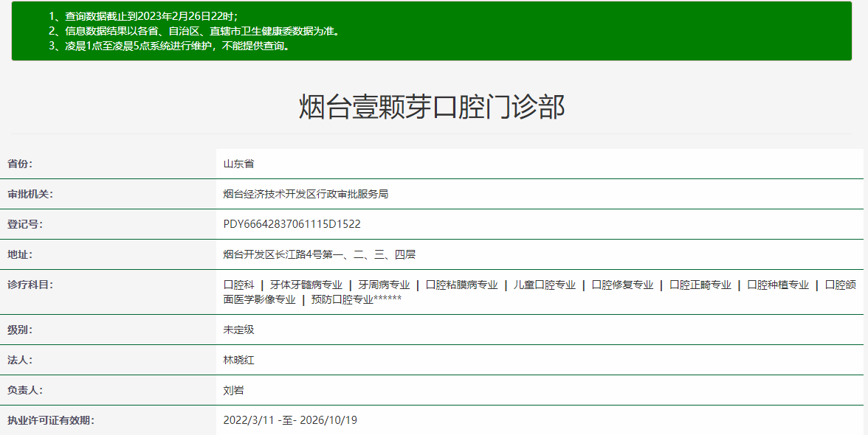This screenshot has height=435, width=868.
Task: Click the 口腔修复专业 entry
Action: click(623, 285)
